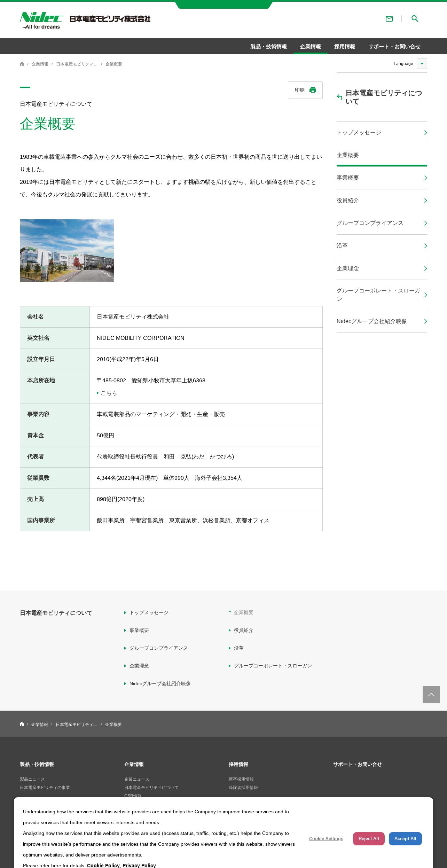The width and height of the screenshot is (447, 868).
Task: Click chevron on トップメッセージ sidebar row
Action: pos(425,133)
